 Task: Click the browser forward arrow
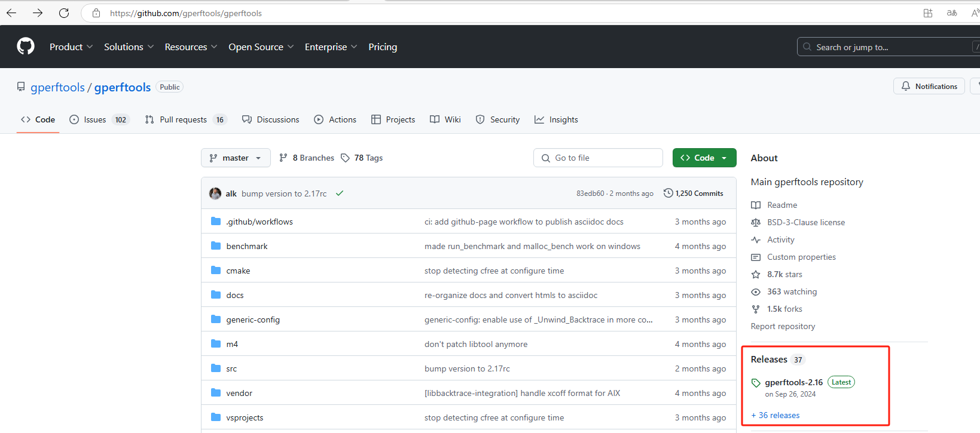[38, 13]
